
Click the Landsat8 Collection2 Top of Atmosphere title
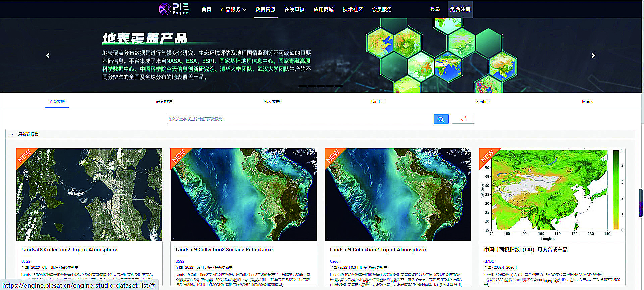click(x=69, y=250)
